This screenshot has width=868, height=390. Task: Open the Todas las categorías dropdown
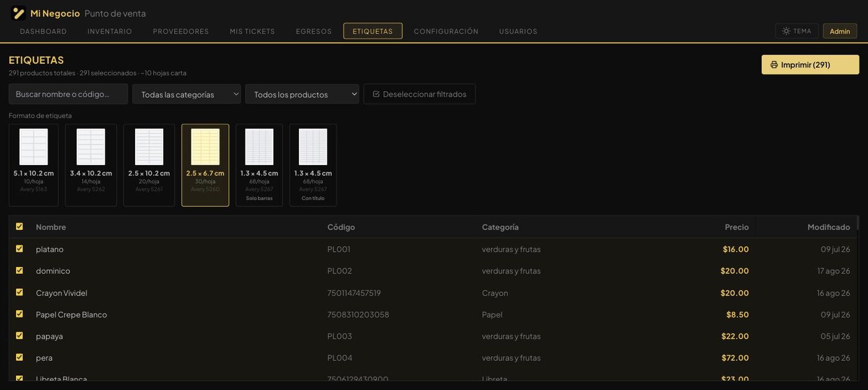(187, 94)
